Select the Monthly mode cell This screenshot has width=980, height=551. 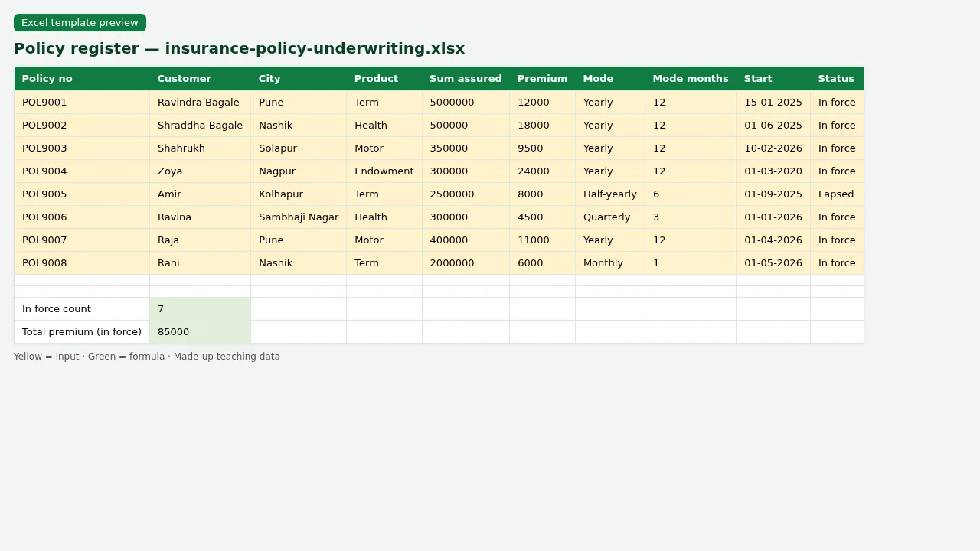click(610, 263)
